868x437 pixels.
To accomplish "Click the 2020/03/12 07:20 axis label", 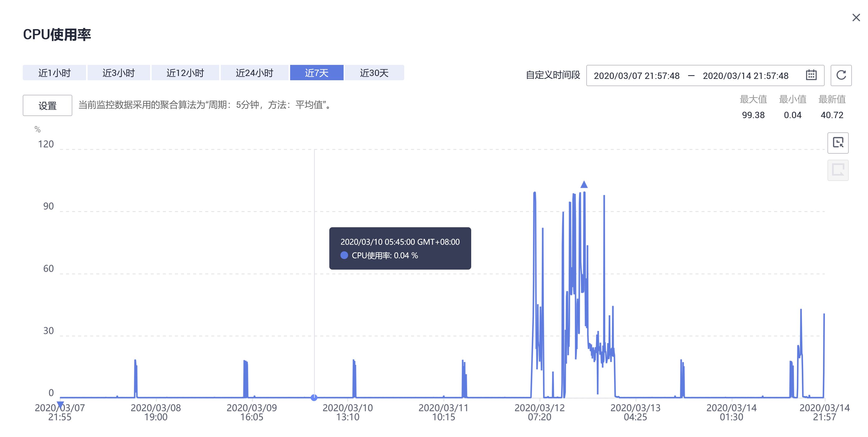I will coord(539,412).
